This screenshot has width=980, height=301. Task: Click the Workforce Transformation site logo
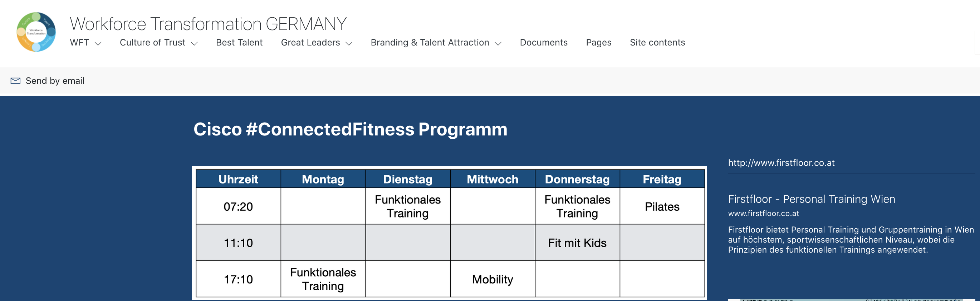36,32
